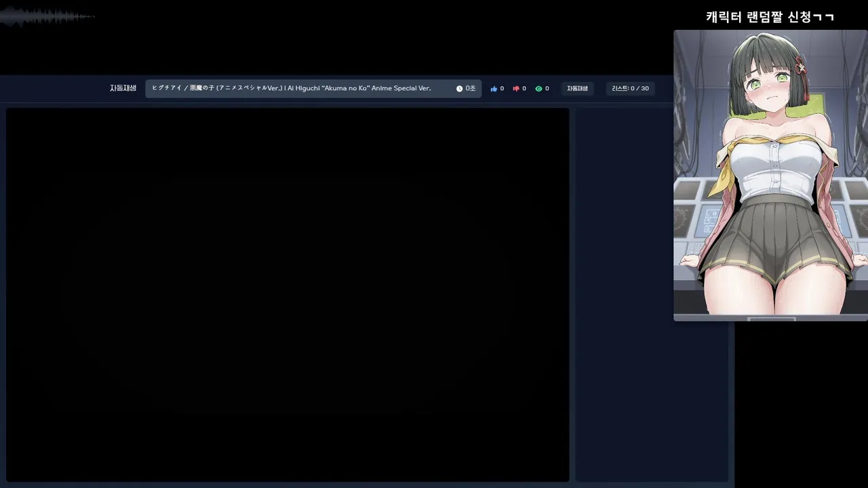The height and width of the screenshot is (488, 868).
Task: Click the black video player area
Action: pos(288,295)
